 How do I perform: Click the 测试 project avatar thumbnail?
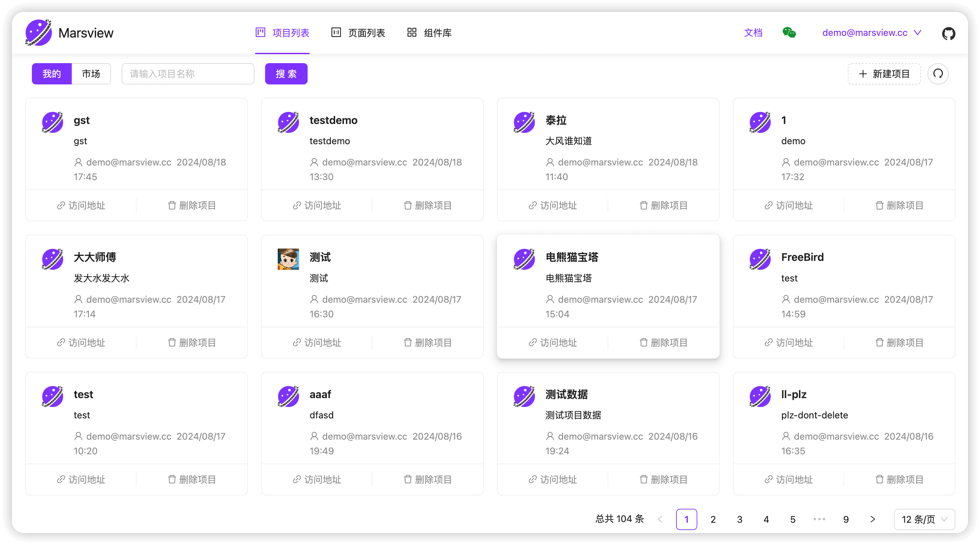pyautogui.click(x=288, y=259)
